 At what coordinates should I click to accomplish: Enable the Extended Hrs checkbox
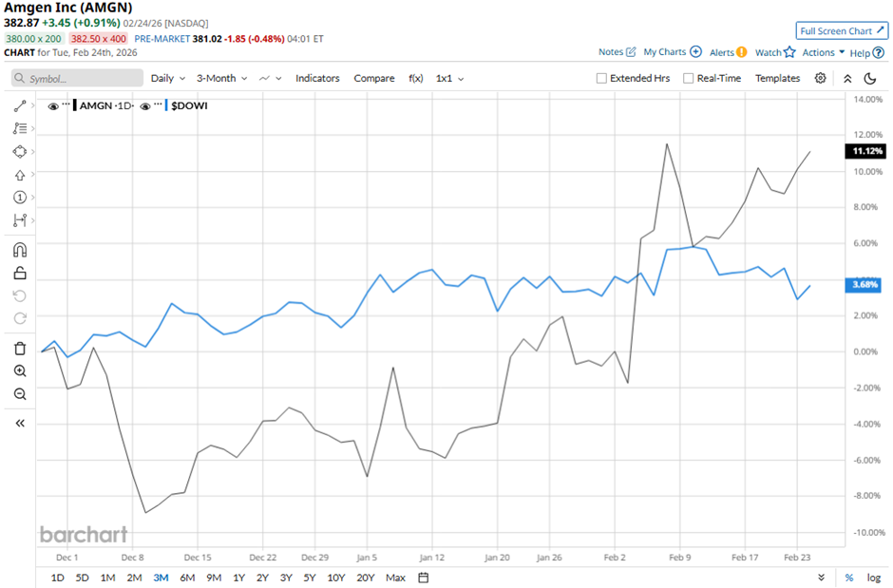point(601,79)
